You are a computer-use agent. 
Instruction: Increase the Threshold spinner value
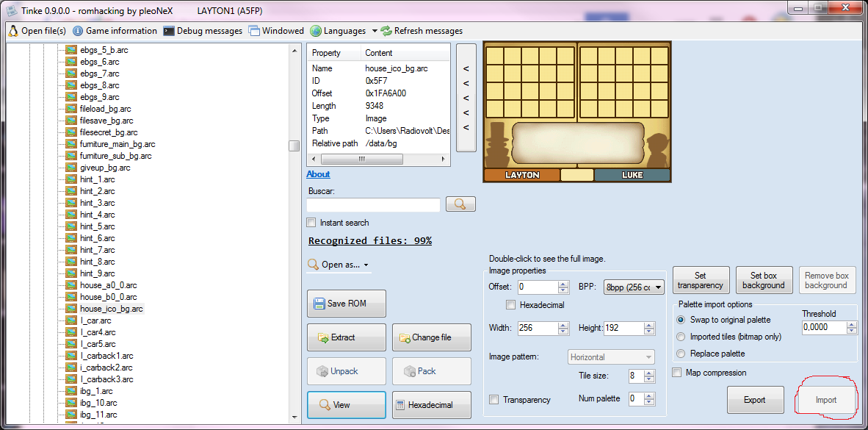[852, 324]
